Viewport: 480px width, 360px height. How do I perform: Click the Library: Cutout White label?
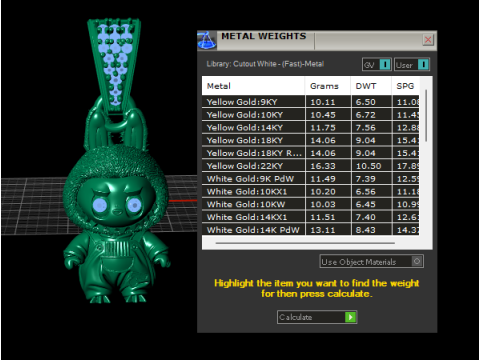[265, 64]
